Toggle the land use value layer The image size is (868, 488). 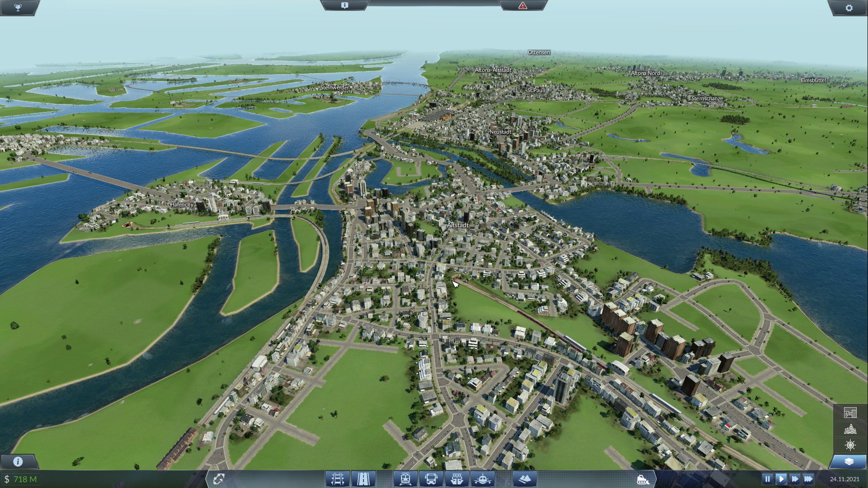point(850,413)
